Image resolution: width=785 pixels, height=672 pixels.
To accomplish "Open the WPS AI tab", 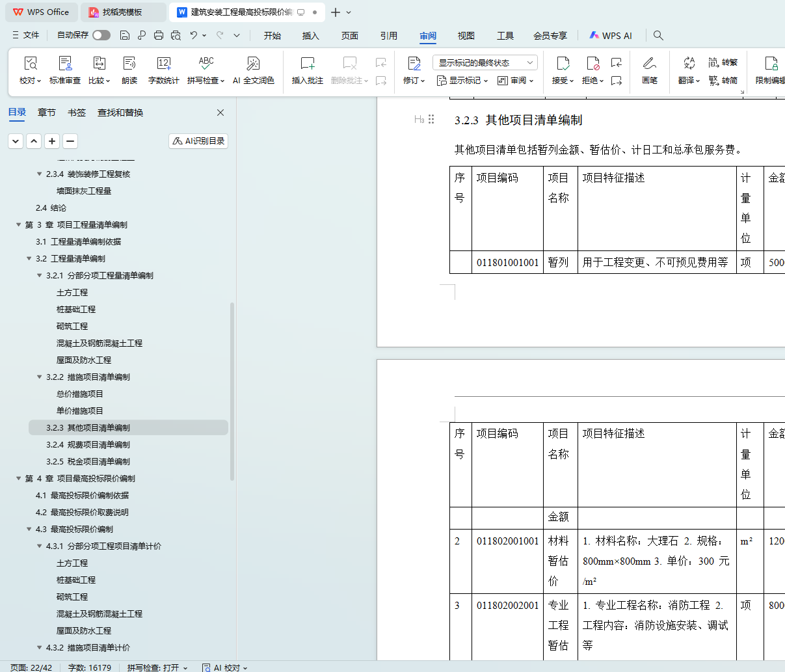I will 611,36.
